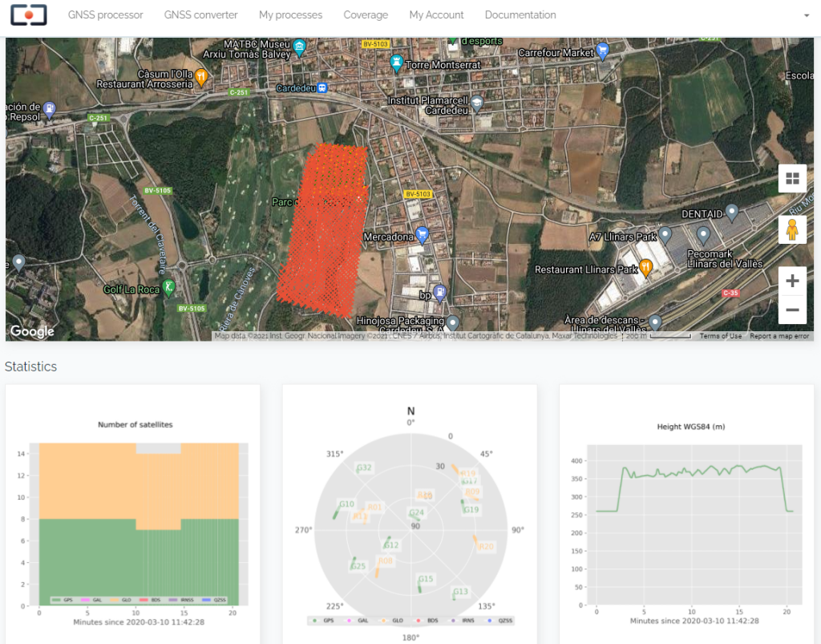Screen dimensions: 821x644
Task: Open the GNSS processor menu
Action: click(x=105, y=15)
